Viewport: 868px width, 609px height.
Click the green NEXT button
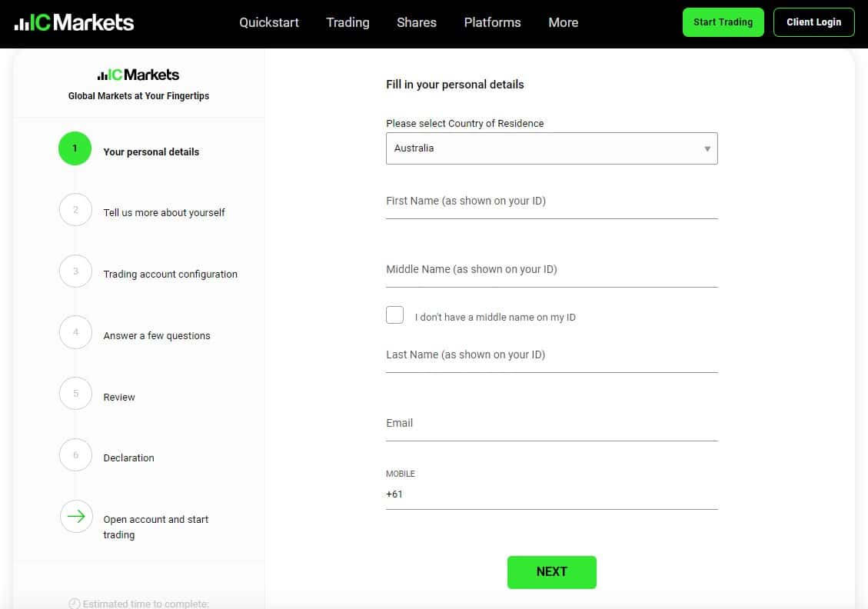point(552,572)
